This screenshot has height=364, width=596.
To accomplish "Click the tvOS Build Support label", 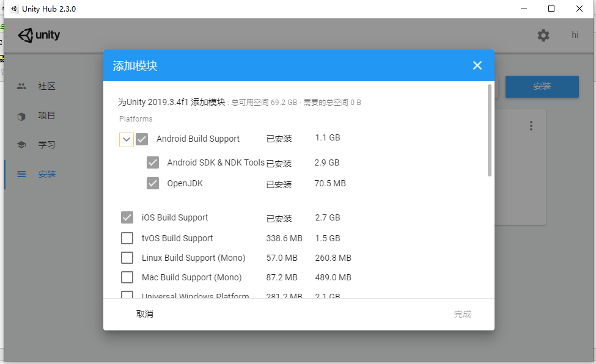I will pos(177,238).
